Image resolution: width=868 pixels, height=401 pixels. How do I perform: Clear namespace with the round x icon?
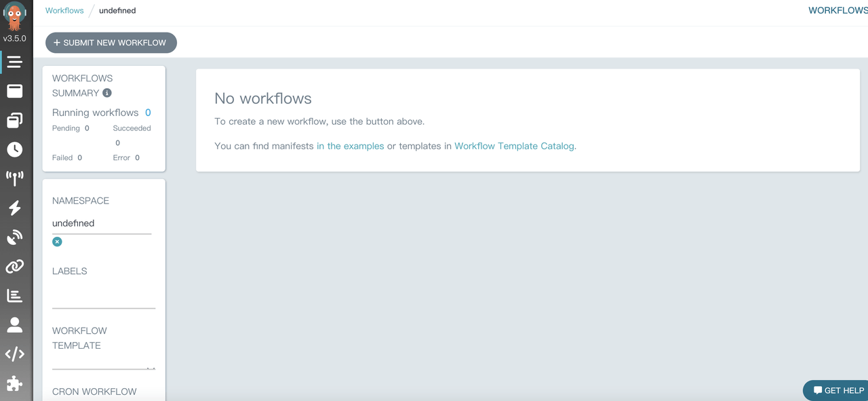coord(57,242)
